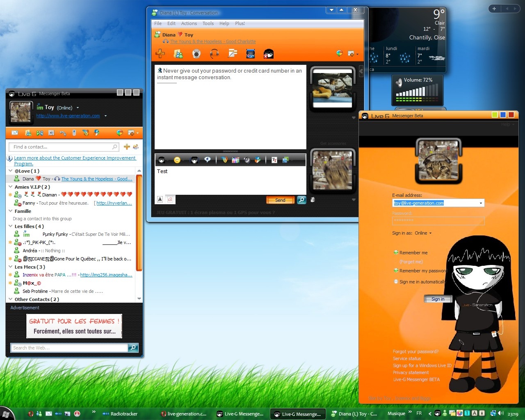Screen dimensions: 525x420
Task: Click Forgot your password link
Action: (x=415, y=352)
